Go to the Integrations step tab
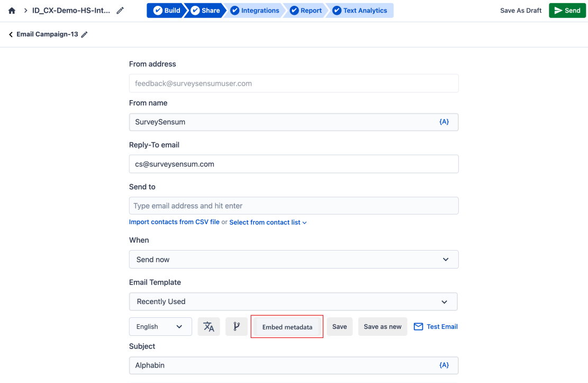588x383 pixels. [255, 11]
